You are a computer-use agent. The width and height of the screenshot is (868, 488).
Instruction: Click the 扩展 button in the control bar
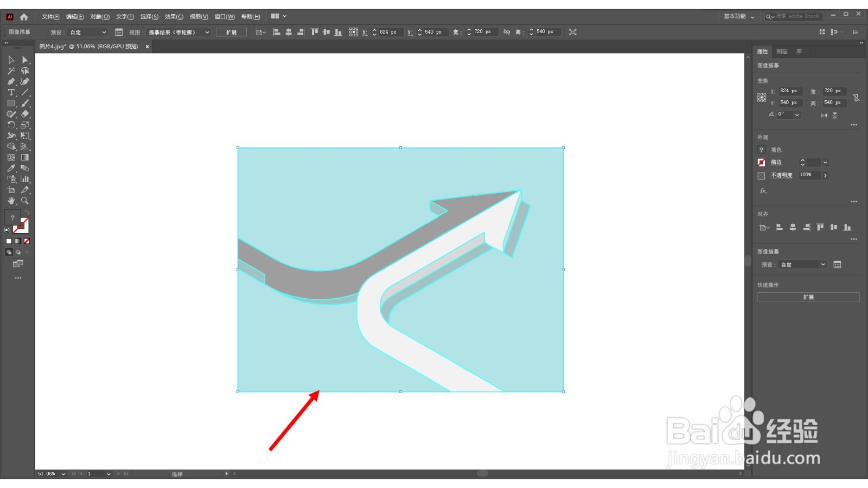pos(232,33)
